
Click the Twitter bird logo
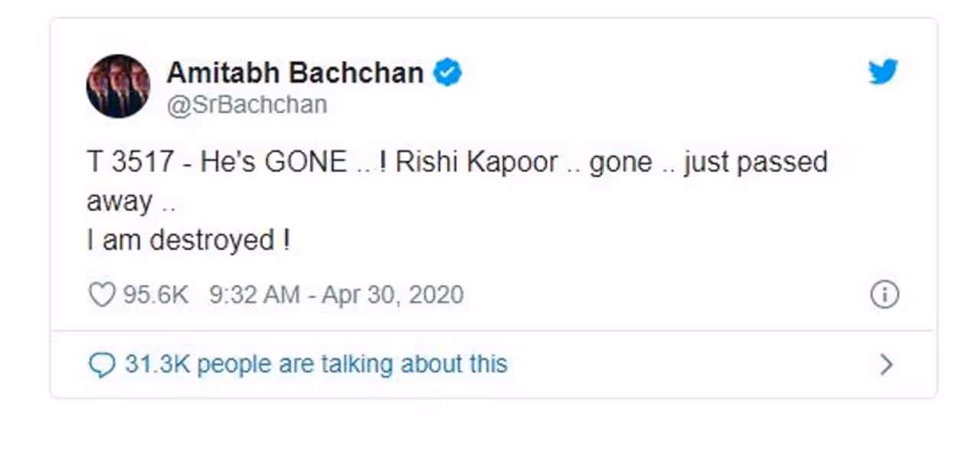click(x=883, y=73)
